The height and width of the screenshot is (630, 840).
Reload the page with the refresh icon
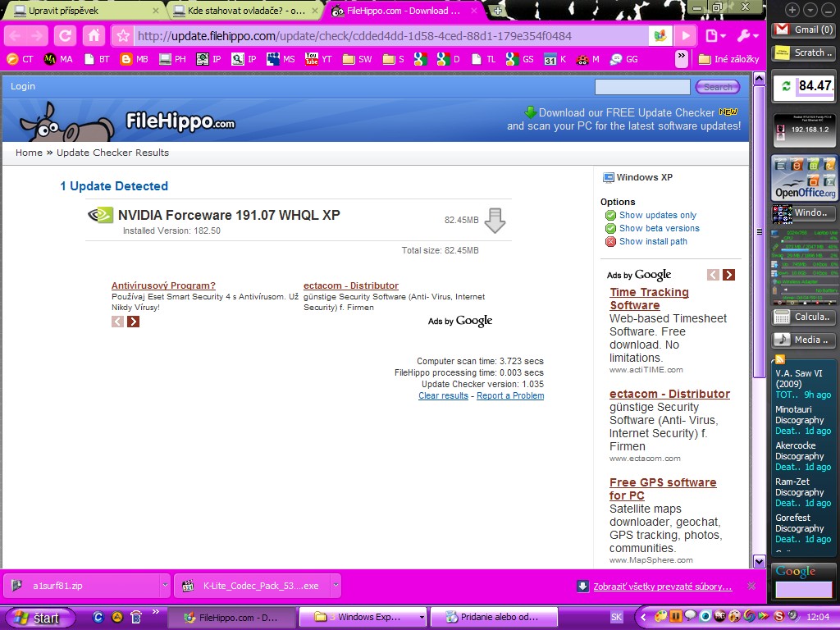[x=66, y=36]
